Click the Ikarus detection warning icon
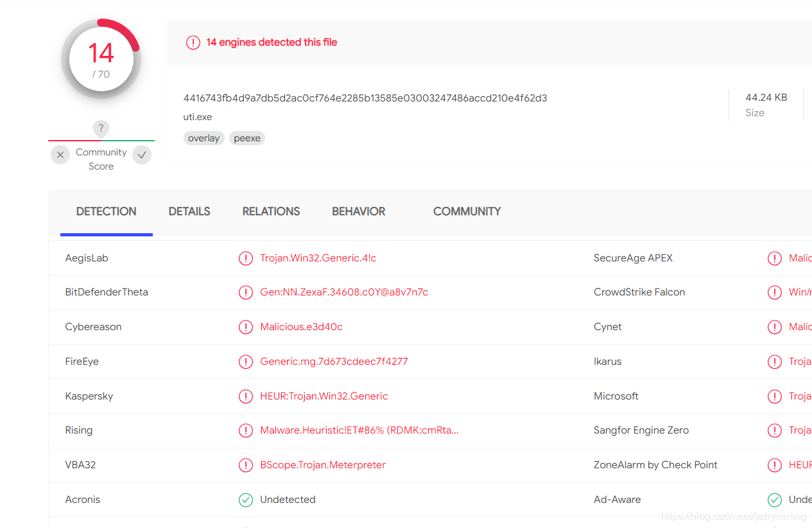Image resolution: width=812 pixels, height=528 pixels. pos(775,362)
